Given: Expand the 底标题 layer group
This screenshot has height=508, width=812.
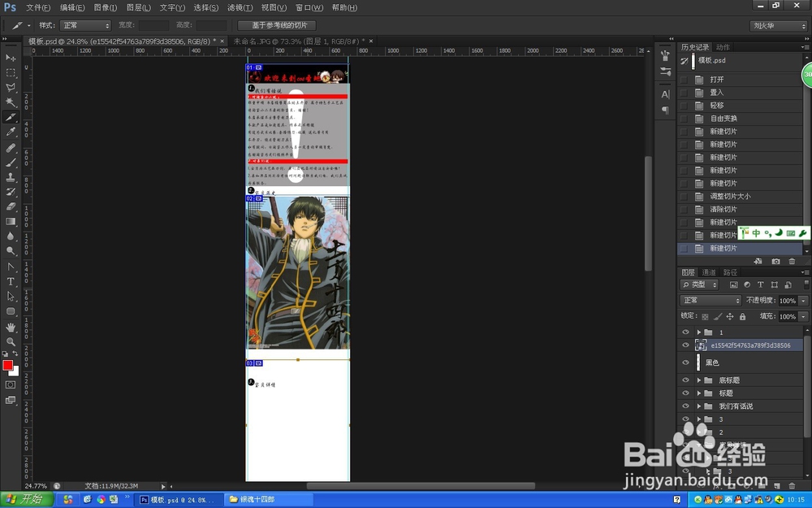Looking at the screenshot, I should coord(698,380).
